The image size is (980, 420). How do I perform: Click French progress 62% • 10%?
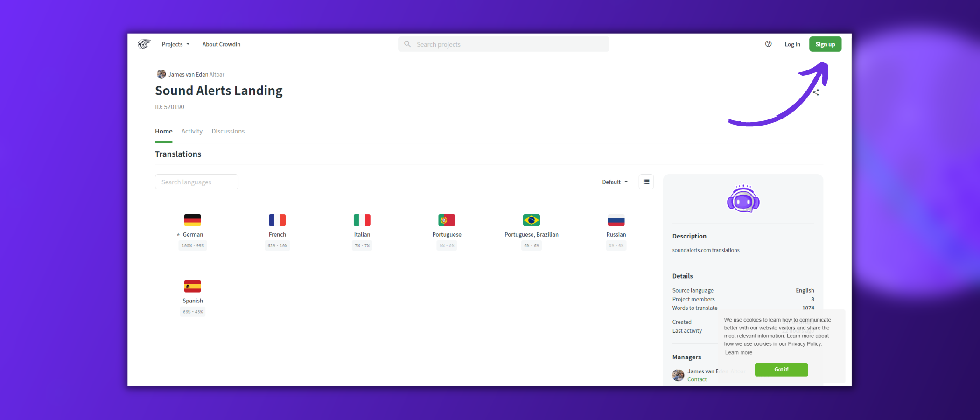point(277,245)
